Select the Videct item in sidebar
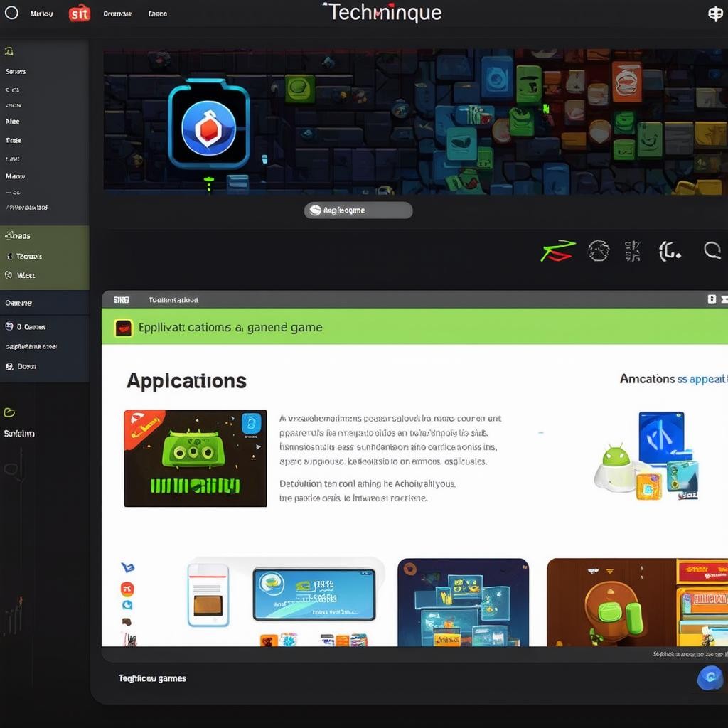 [26, 275]
